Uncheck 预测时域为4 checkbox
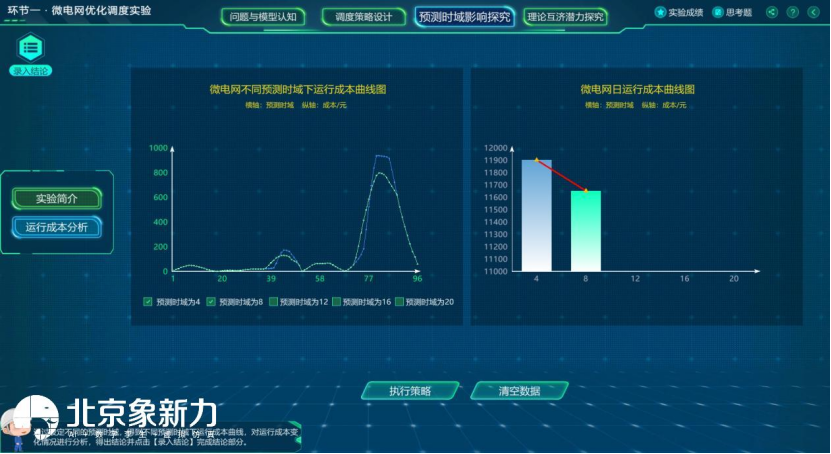Viewport: 831px width, 454px height. pyautogui.click(x=148, y=301)
